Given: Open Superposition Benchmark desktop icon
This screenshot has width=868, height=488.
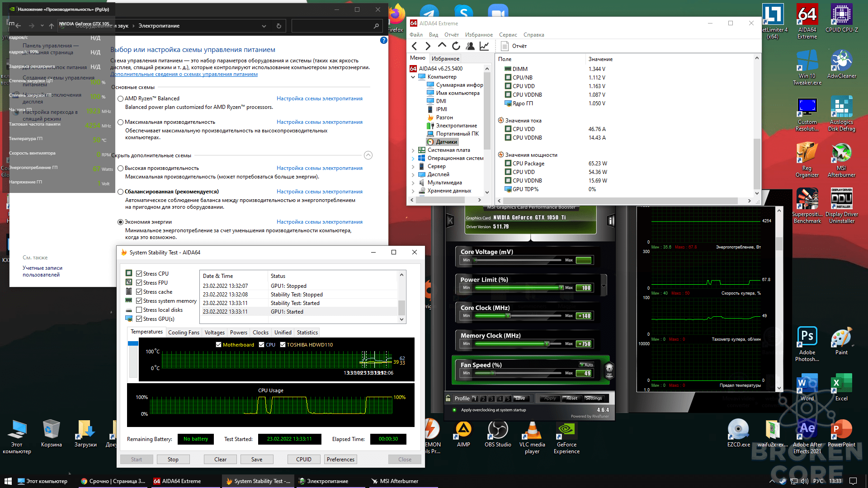Looking at the screenshot, I should tap(807, 206).
